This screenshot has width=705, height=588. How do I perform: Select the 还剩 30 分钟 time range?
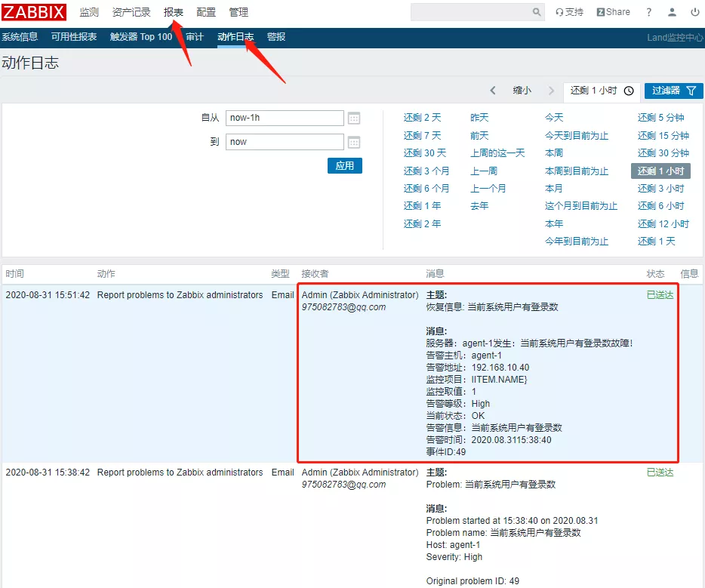point(663,153)
